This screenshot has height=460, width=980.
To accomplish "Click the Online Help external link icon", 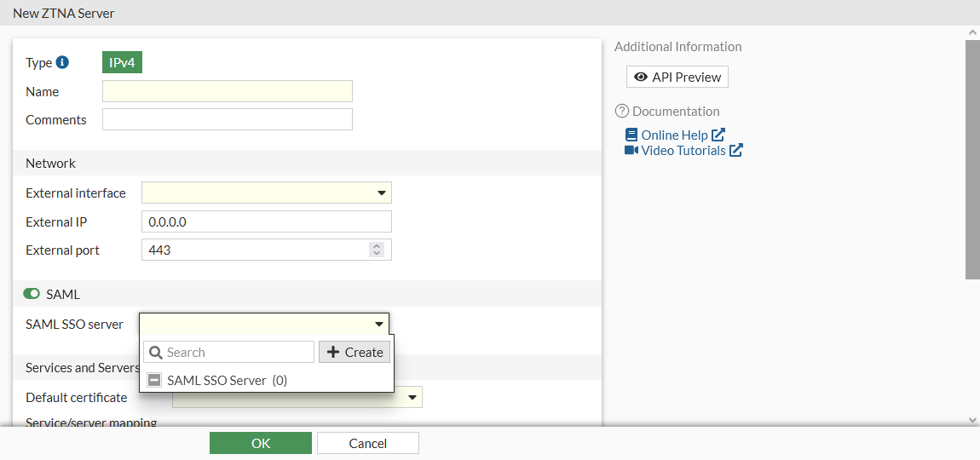I will click(718, 135).
